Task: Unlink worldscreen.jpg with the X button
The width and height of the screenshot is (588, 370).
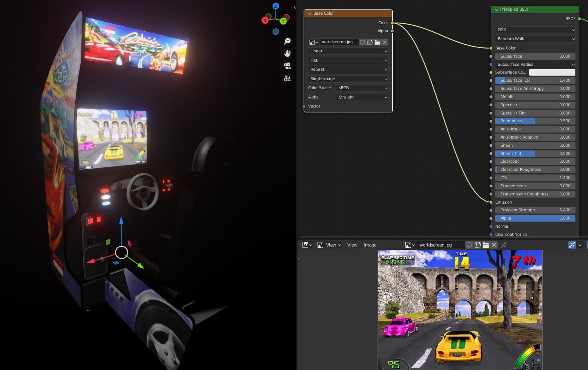Action: [384, 42]
